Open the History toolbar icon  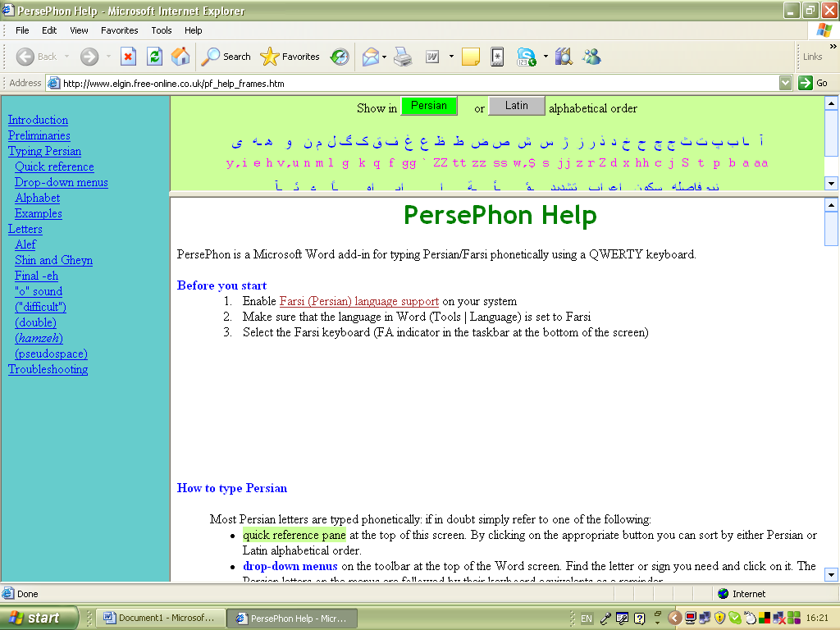[x=340, y=57]
